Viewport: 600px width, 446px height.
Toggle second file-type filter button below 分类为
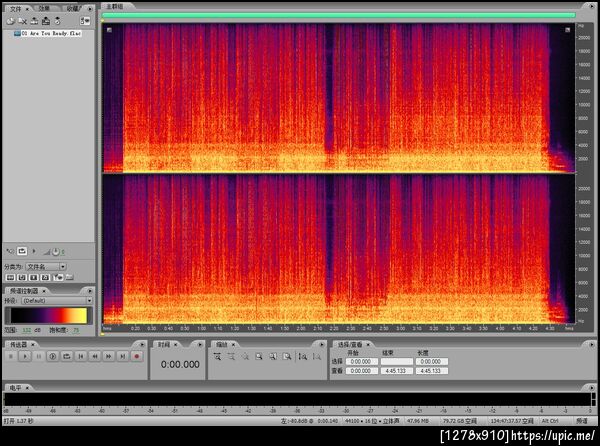22,277
